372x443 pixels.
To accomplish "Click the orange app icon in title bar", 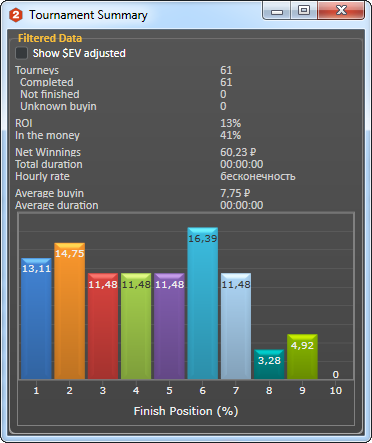I will [x=16, y=15].
